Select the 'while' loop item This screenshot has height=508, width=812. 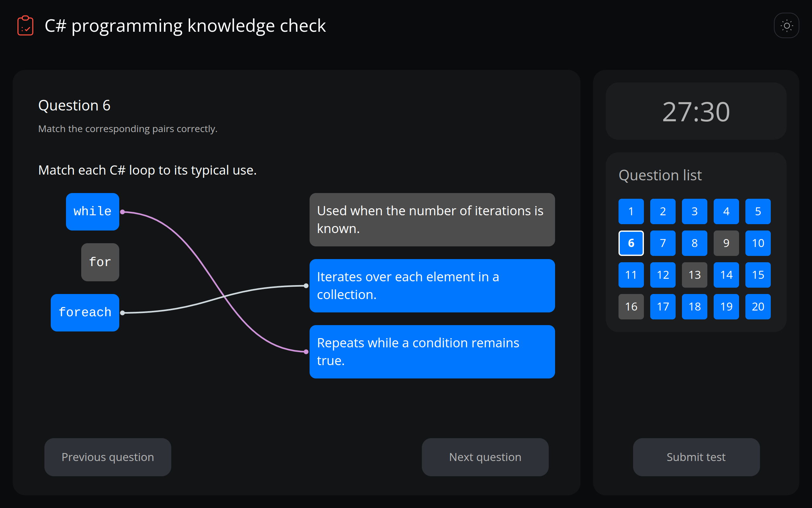[93, 212]
